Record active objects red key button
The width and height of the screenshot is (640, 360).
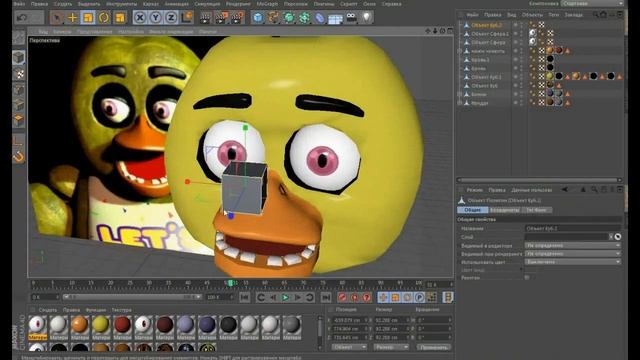342,297
